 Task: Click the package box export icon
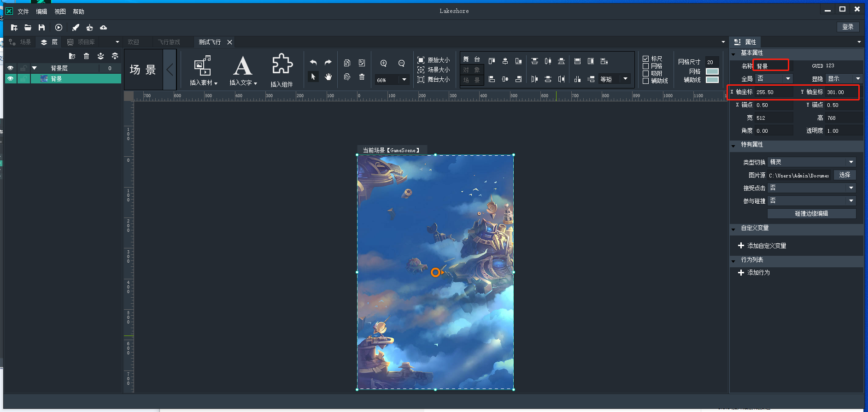89,28
